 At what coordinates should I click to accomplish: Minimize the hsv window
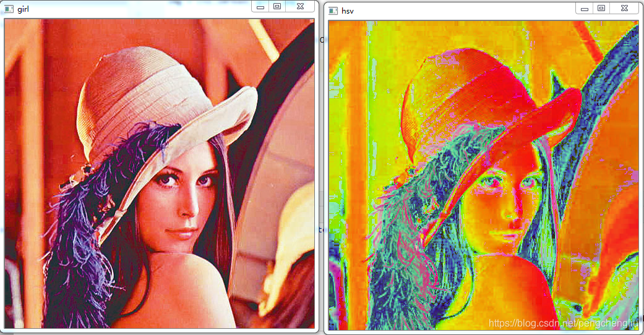(585, 8)
